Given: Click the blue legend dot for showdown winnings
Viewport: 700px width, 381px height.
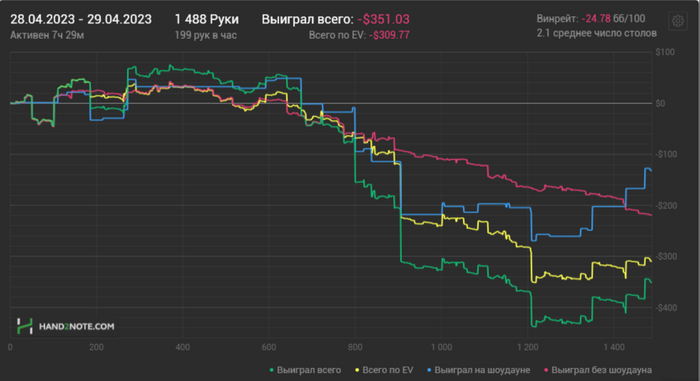Looking at the screenshot, I should [429, 370].
